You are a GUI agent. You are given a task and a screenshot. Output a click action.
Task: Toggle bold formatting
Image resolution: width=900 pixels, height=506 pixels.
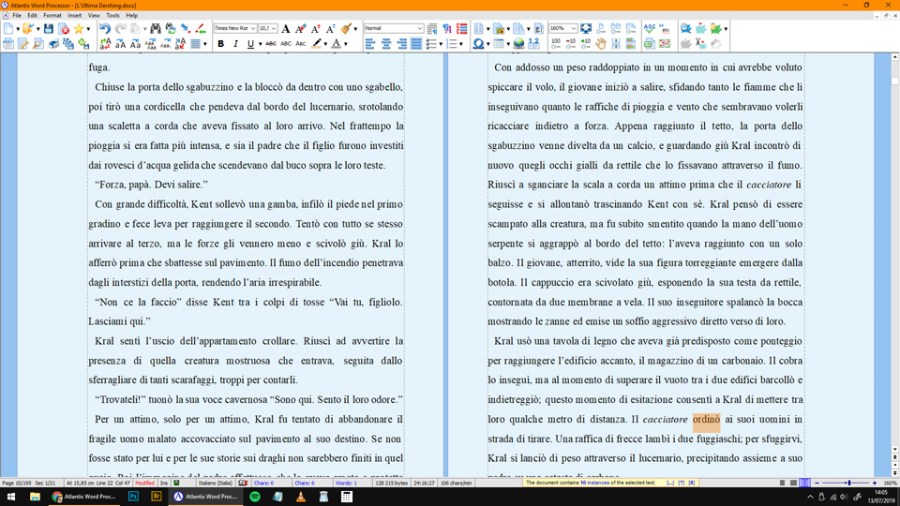tap(221, 44)
